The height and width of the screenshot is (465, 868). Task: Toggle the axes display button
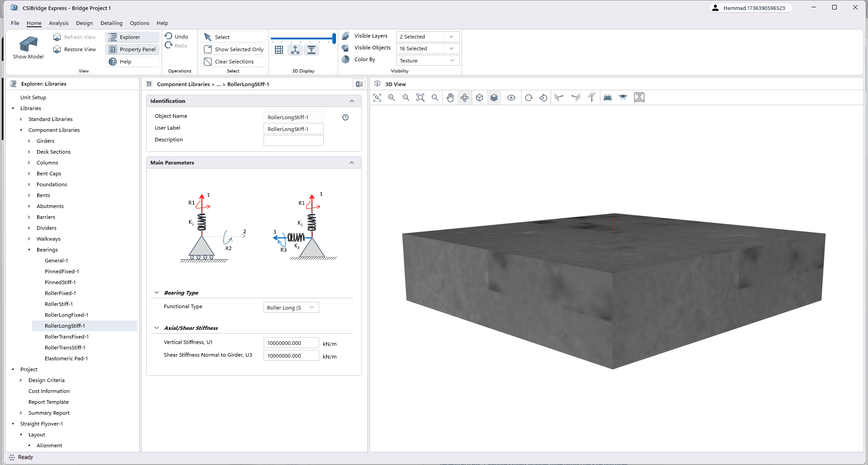(x=295, y=50)
